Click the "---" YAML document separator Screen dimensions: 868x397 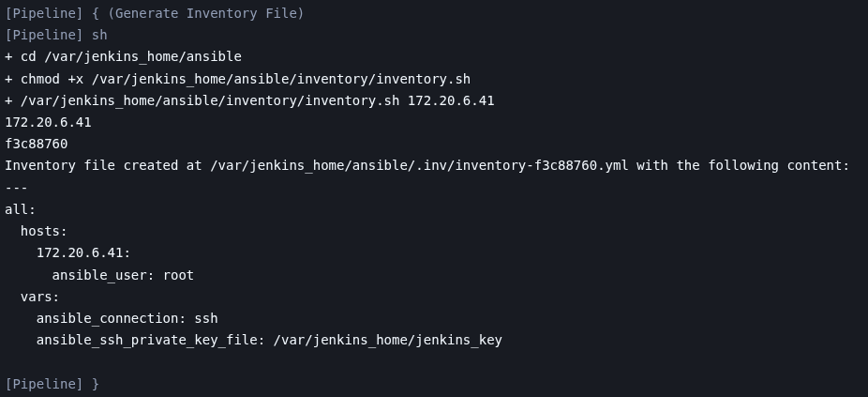(17, 188)
